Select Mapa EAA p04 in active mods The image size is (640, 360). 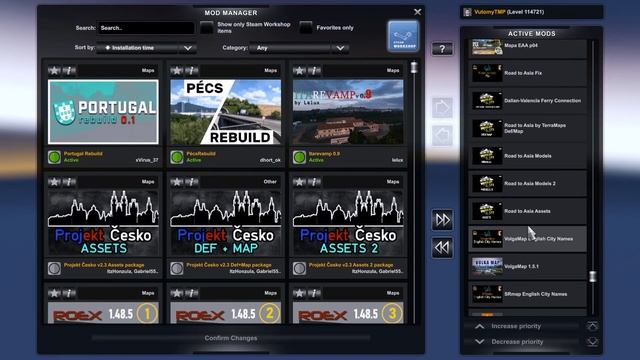tap(527, 48)
